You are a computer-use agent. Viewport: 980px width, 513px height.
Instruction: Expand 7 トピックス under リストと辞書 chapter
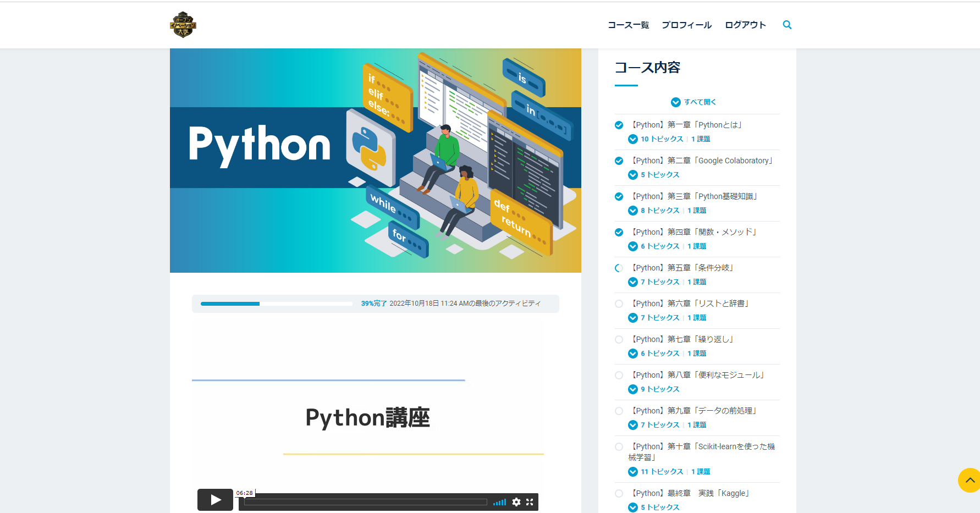click(x=654, y=318)
